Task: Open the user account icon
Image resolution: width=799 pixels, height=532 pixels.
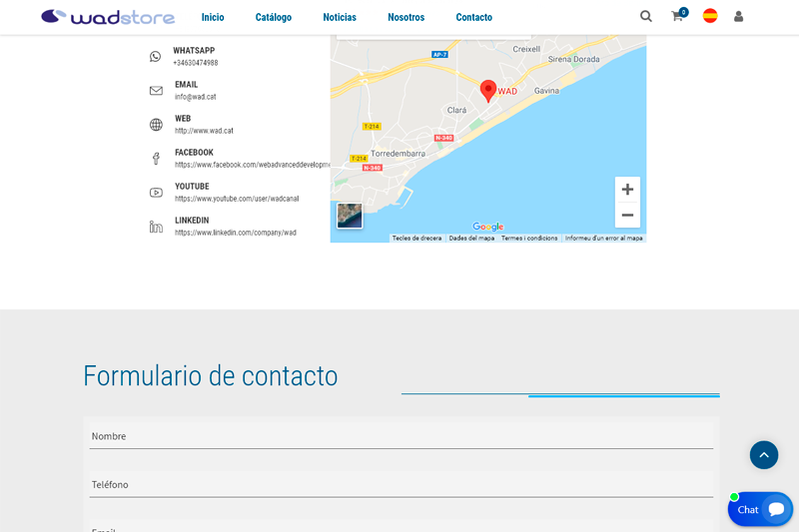Action: point(739,16)
